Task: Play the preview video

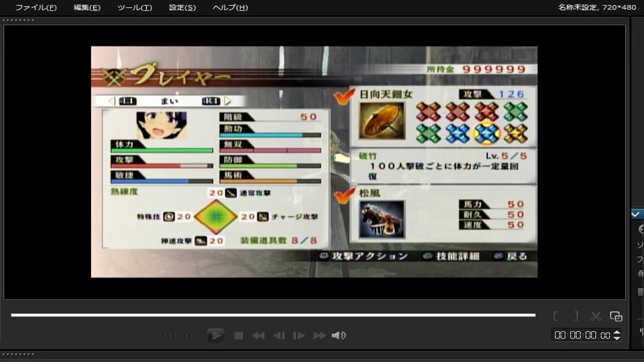Action: tap(215, 335)
